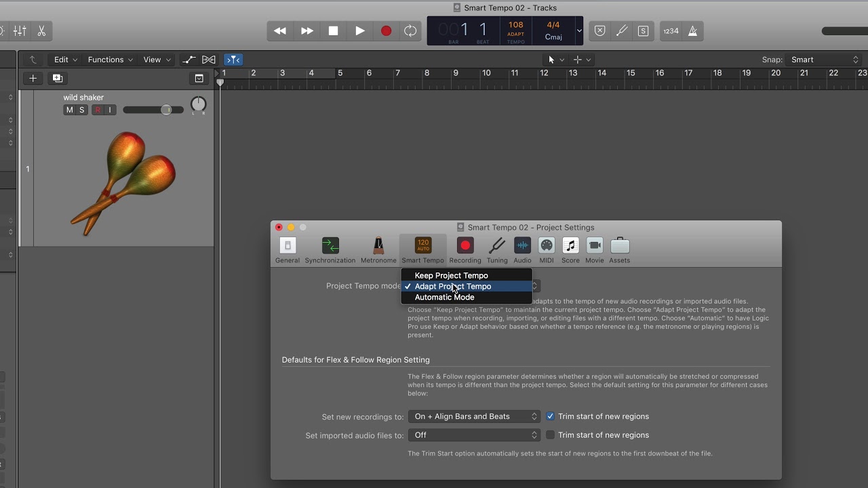
Task: Open the Score settings tab
Action: point(570,250)
